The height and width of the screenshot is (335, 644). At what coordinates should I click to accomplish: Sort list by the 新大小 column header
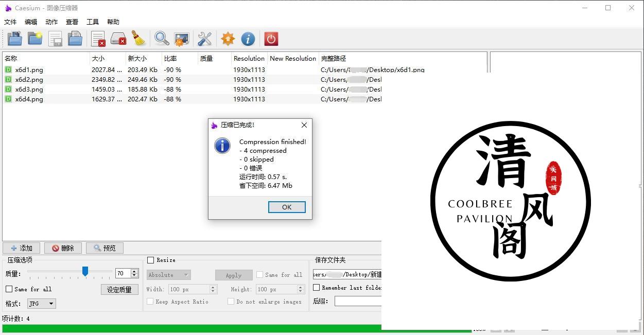[144, 58]
